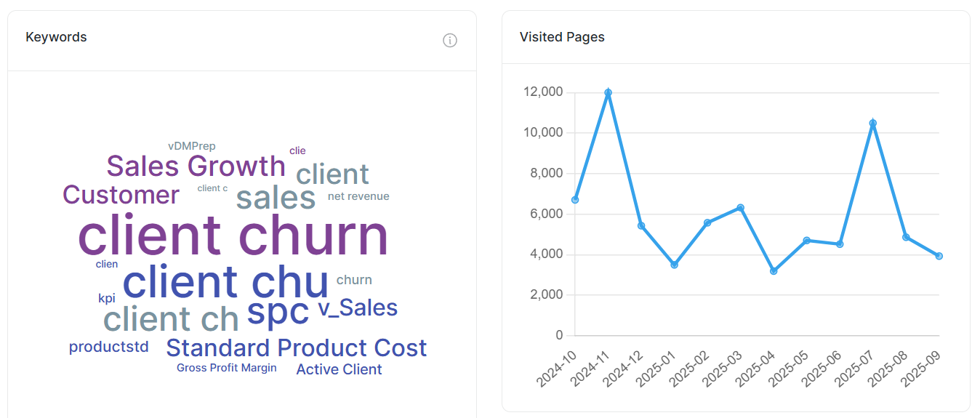The width and height of the screenshot is (980, 418).
Task: Select the 'productstd' keyword
Action: 109,347
